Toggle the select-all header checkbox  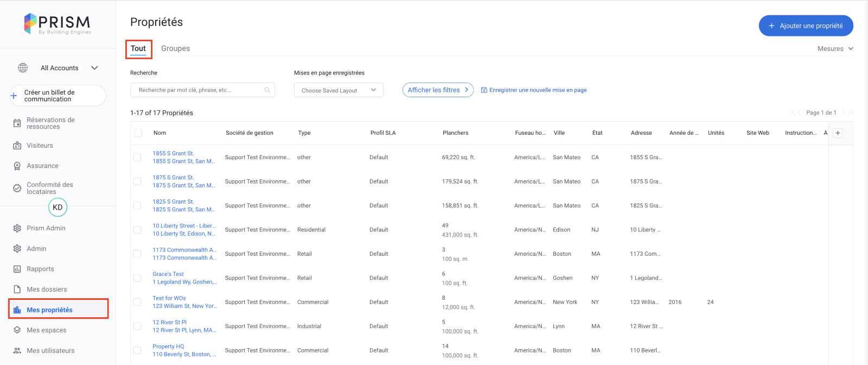(138, 133)
